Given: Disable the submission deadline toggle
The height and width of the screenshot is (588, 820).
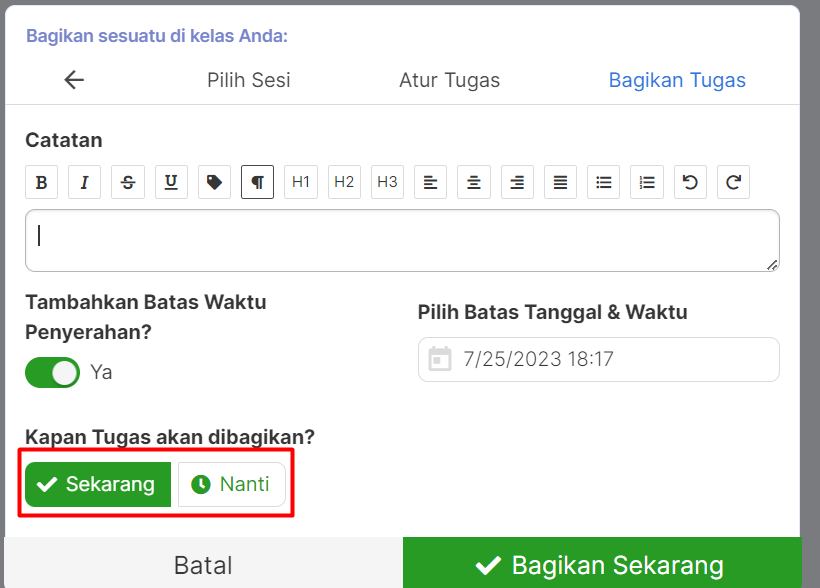Looking at the screenshot, I should tap(52, 371).
